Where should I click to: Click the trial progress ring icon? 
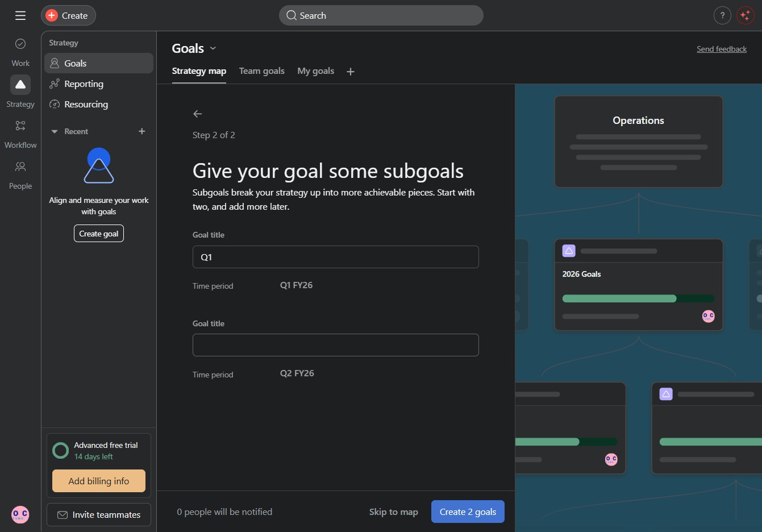pos(60,451)
